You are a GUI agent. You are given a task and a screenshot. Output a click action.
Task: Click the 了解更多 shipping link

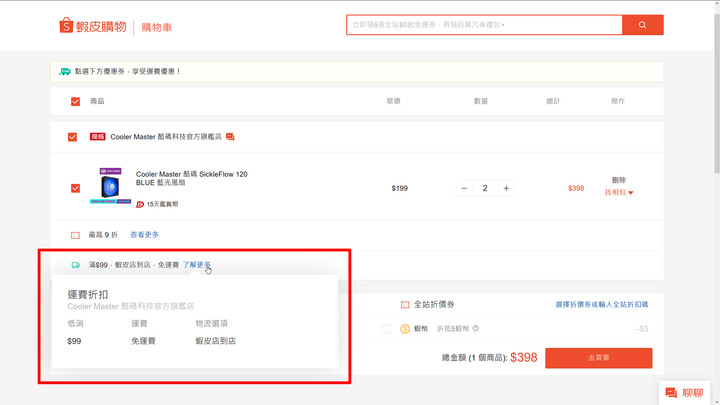click(197, 265)
